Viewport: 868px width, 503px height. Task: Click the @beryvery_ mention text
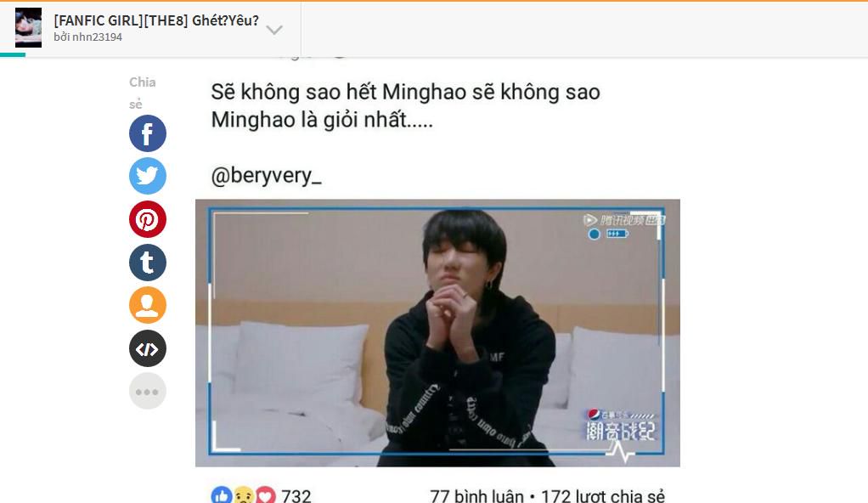pyautogui.click(x=266, y=176)
